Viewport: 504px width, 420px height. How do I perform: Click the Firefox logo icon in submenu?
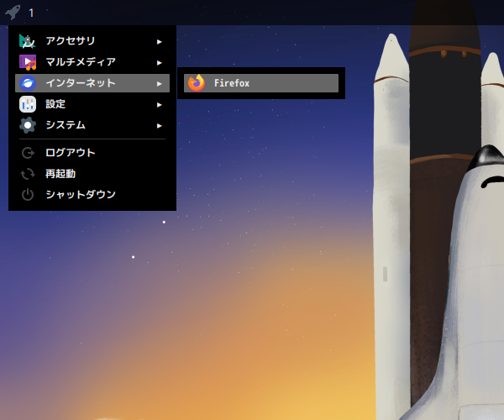pos(197,83)
